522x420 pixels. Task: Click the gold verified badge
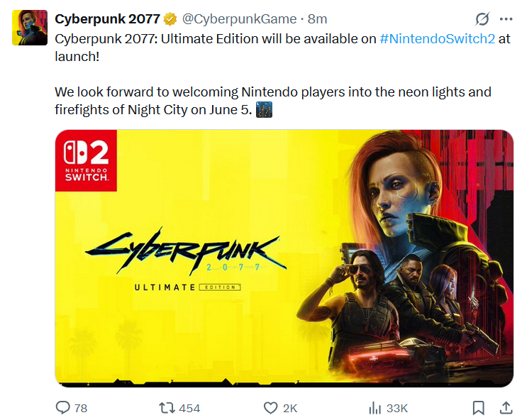pyautogui.click(x=170, y=19)
